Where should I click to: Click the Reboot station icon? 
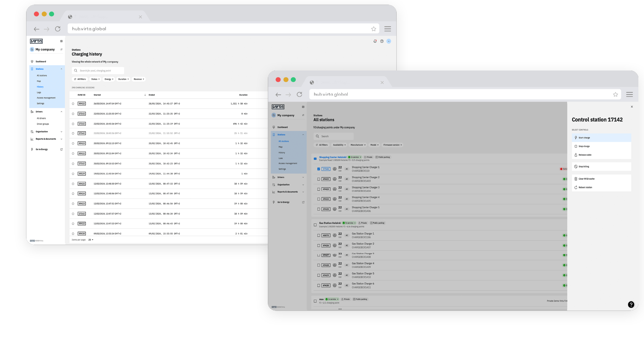coord(576,188)
